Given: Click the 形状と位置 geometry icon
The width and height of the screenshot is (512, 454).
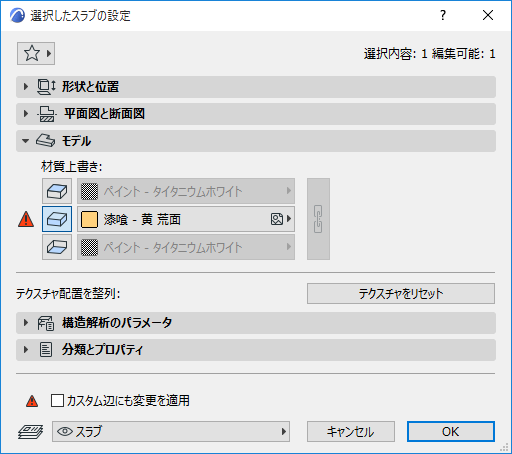Looking at the screenshot, I should pyautogui.click(x=46, y=87).
